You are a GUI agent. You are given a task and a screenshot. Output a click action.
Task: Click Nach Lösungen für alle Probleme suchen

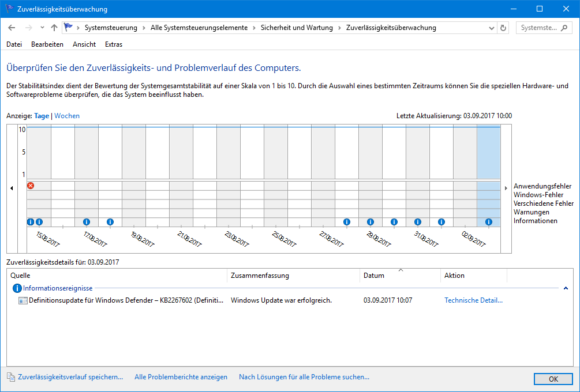[304, 377]
